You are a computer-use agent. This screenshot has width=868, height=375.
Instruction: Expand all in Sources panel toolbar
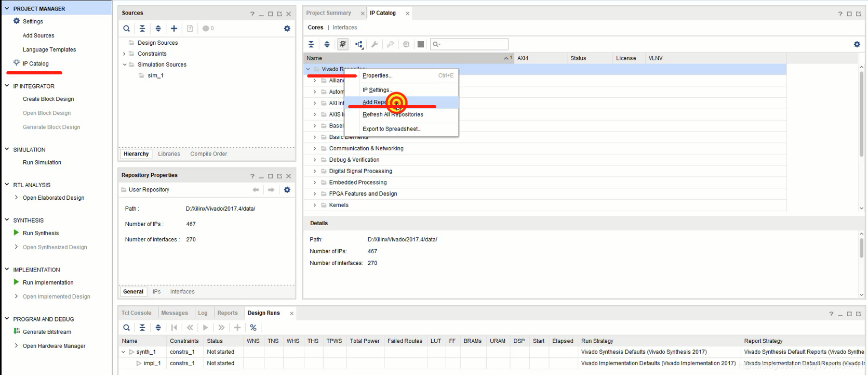158,29
